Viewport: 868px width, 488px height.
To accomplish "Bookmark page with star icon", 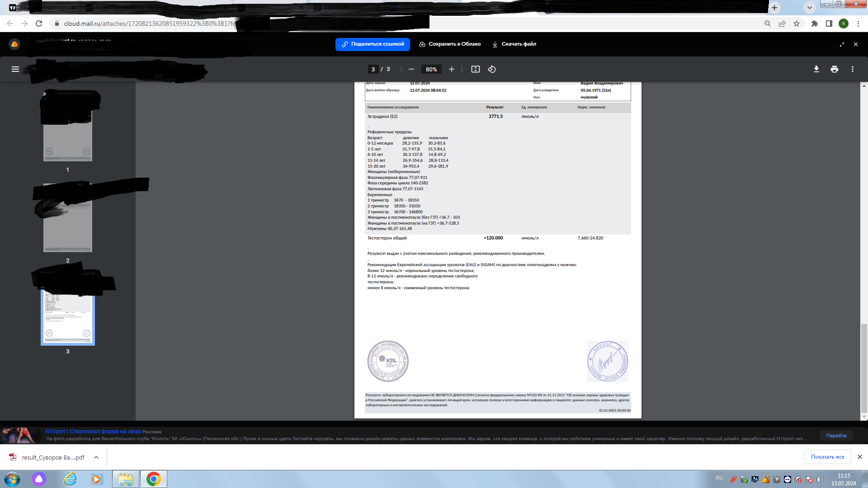I will [797, 23].
